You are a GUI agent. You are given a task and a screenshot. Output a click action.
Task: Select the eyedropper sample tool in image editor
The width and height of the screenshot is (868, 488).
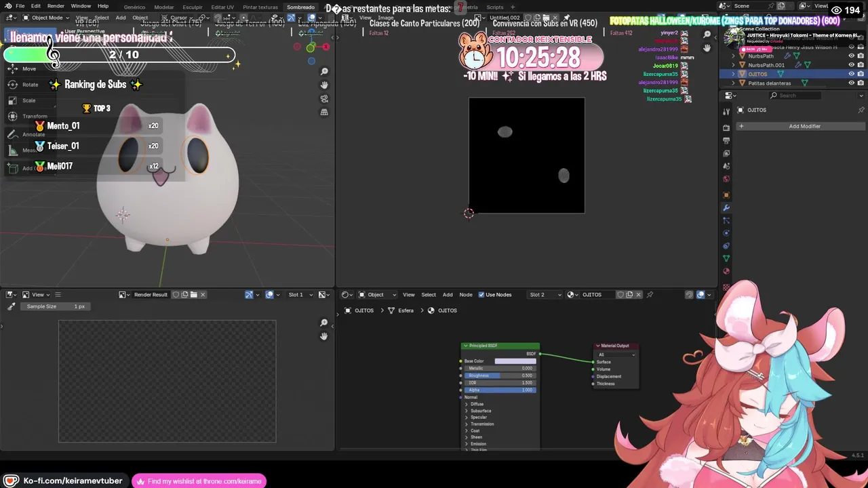click(x=11, y=306)
